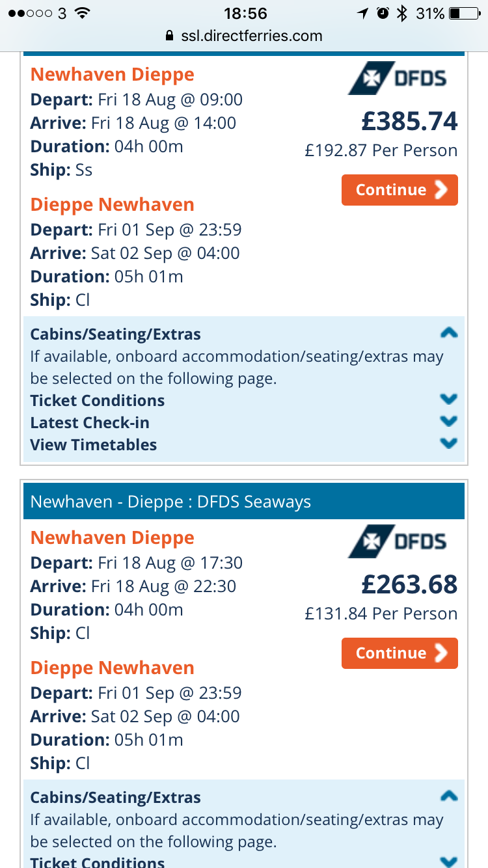Continue with the £263.68 ferry fare
The width and height of the screenshot is (488, 868).
400,653
